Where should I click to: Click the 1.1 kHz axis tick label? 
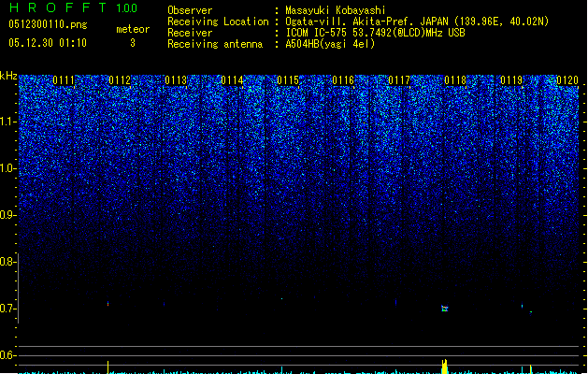[x=8, y=122]
